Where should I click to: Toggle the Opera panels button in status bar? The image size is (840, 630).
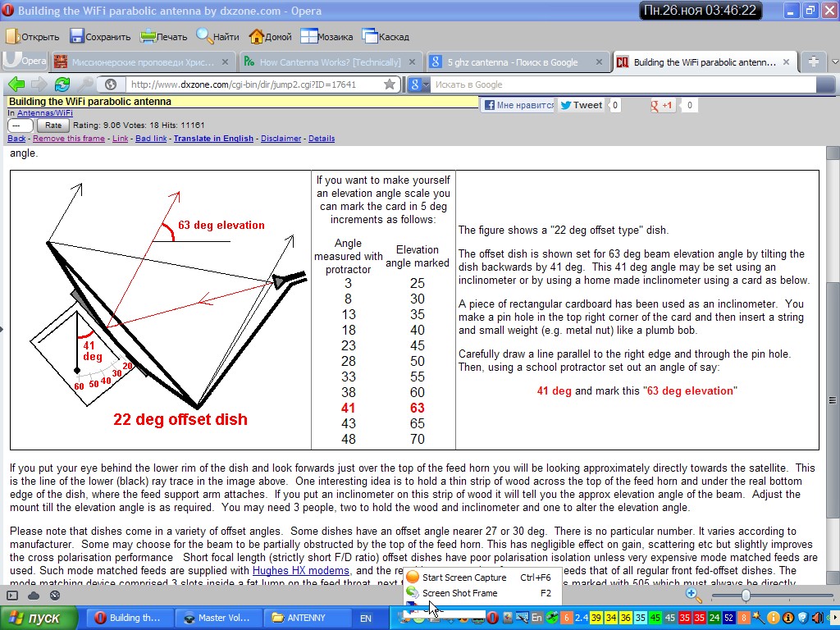[x=12, y=596]
